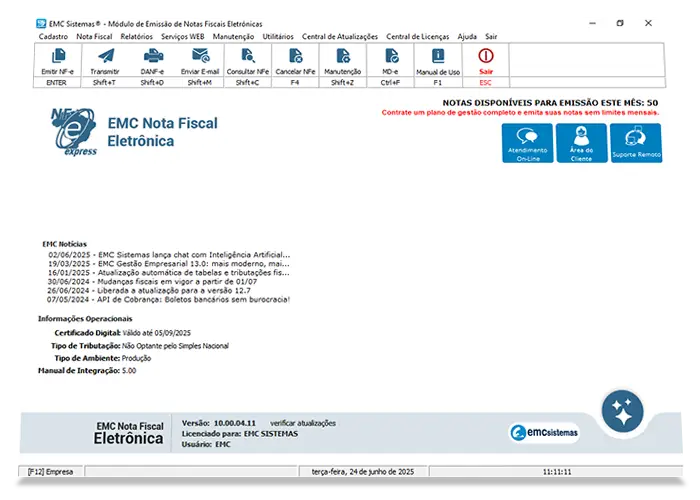The width and height of the screenshot is (700, 500).
Task: Click the status bar clock 11:11:11
Action: point(557,471)
